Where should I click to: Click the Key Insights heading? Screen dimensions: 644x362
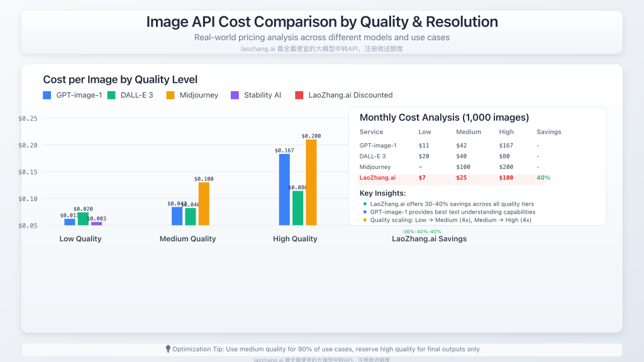pos(383,194)
